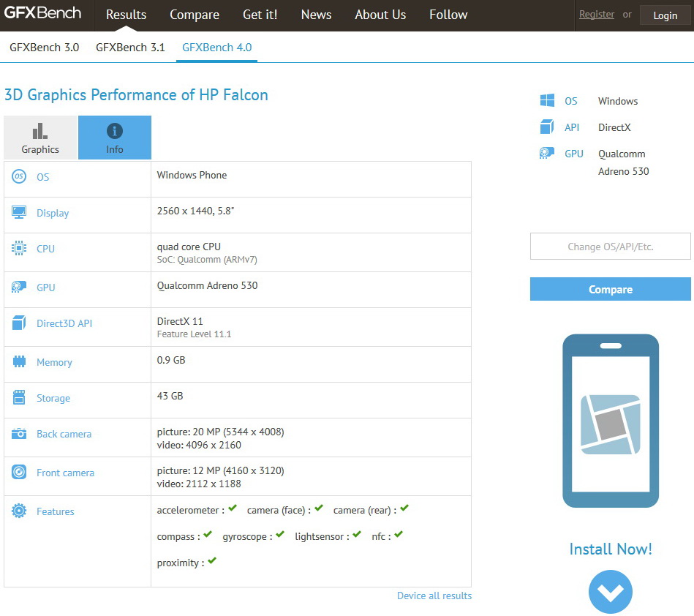Click the "Feature Level 11.1" text
This screenshot has height=616, width=694.
click(194, 334)
